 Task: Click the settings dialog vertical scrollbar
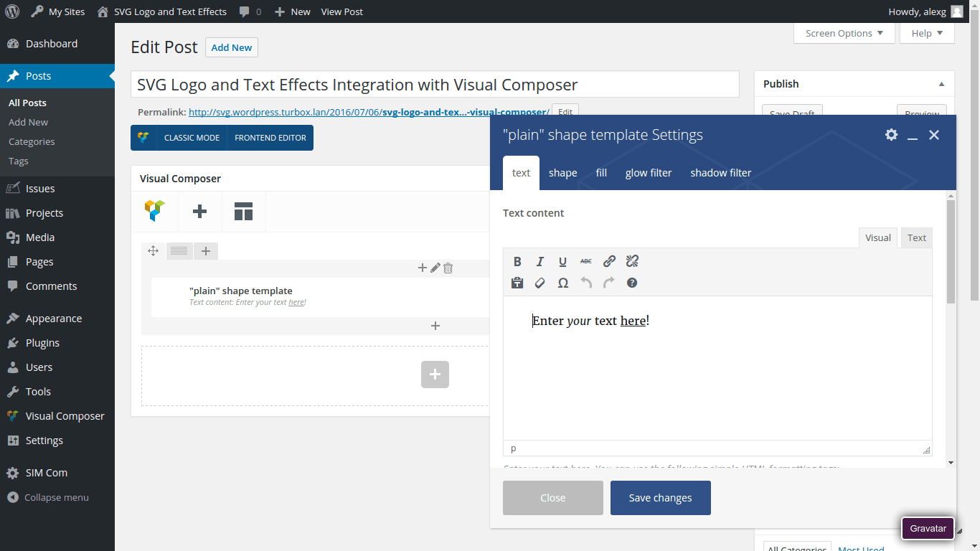(951, 251)
